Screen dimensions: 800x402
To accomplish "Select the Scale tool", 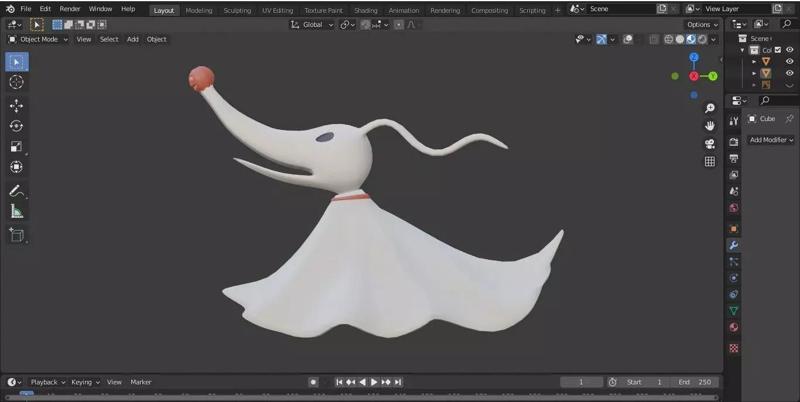I will (16, 147).
